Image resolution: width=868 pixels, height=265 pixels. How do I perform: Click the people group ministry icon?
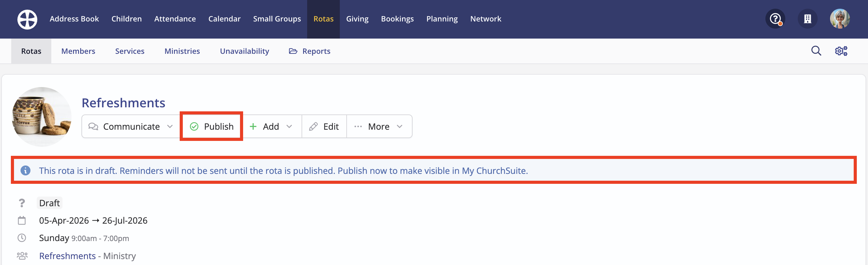pos(22,256)
